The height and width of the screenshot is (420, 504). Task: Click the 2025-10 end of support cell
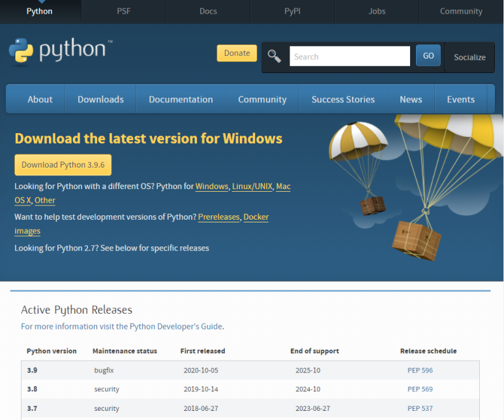[308, 370]
